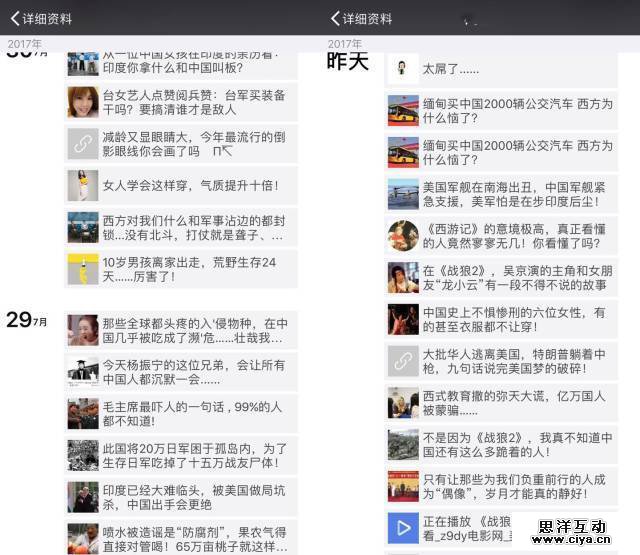This screenshot has height=555, width=640.
Task: Select the 印度已经大难临头 post
Action: (193, 497)
